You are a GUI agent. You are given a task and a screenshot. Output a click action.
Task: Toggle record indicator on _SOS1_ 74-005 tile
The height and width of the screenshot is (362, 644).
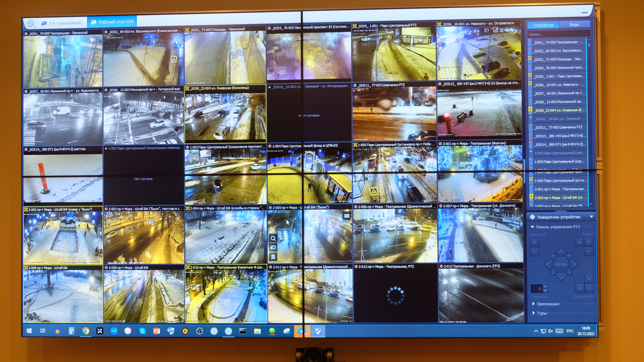[x=26, y=34]
